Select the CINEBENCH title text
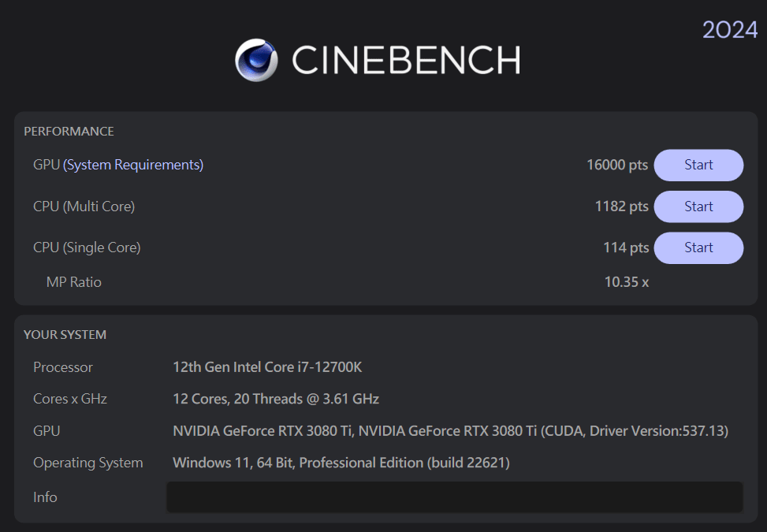767x532 pixels. tap(406, 60)
